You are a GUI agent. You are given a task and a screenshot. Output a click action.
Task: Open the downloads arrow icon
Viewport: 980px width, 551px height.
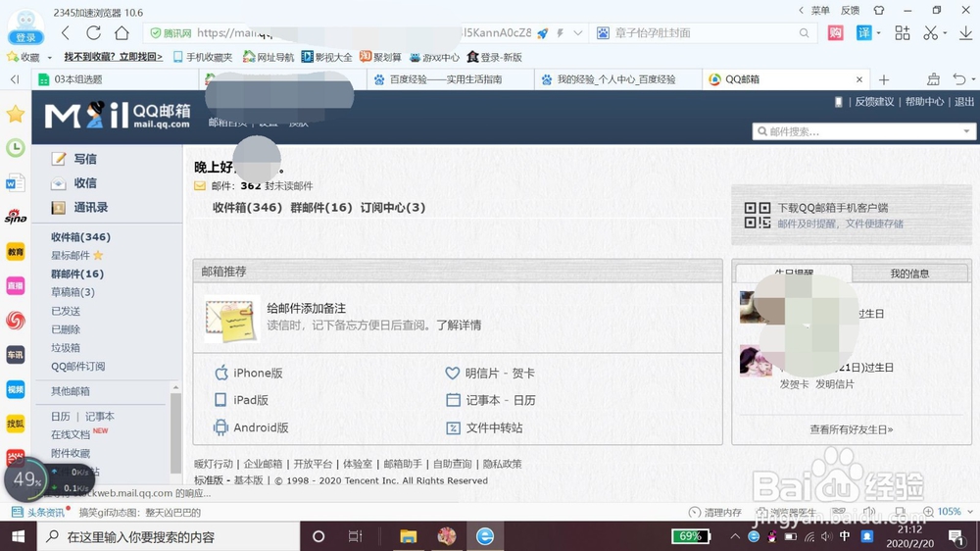click(x=965, y=33)
